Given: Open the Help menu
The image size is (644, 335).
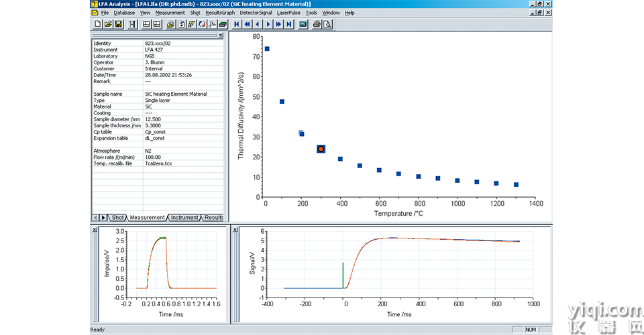Looking at the screenshot, I should [x=350, y=13].
